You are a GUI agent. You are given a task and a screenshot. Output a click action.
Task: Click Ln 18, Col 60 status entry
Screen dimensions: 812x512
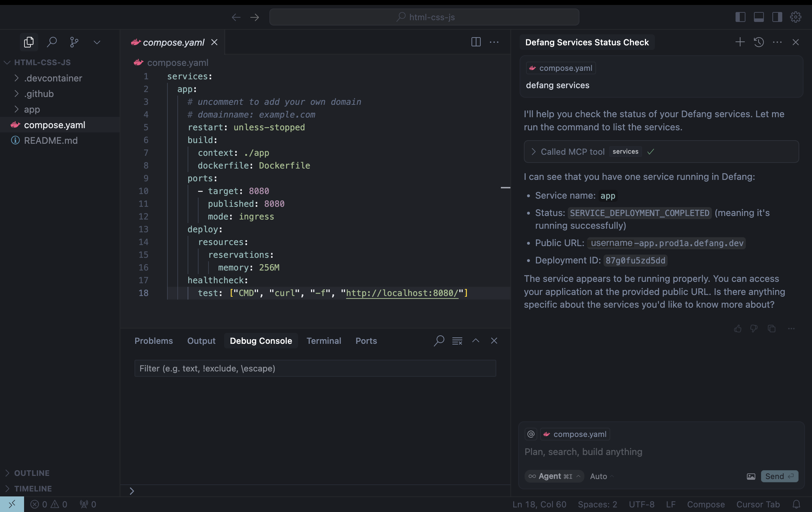(x=539, y=504)
